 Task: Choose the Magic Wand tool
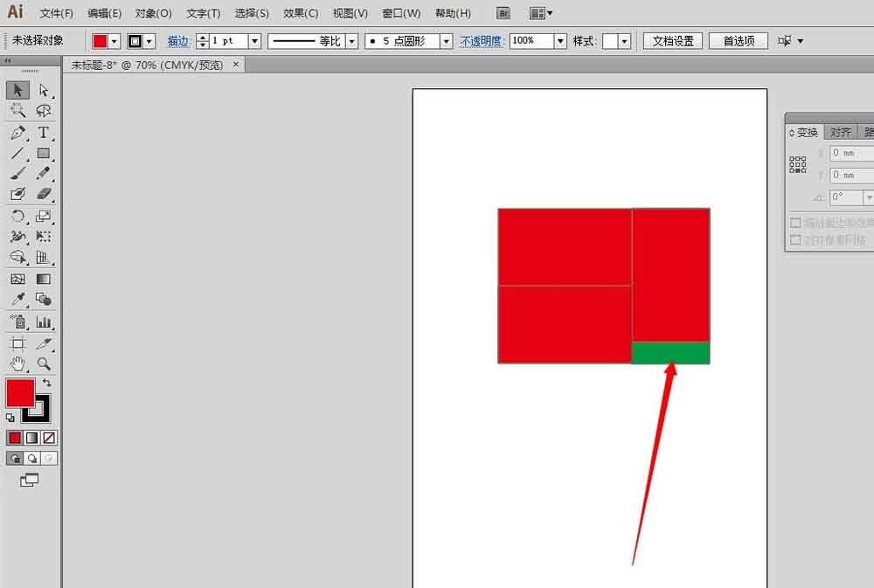click(17, 110)
